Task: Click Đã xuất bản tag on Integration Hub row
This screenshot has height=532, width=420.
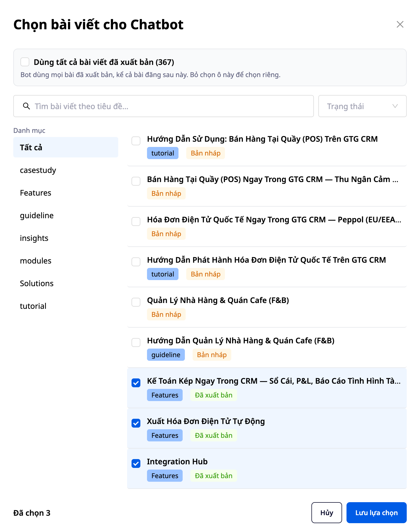Action: pyautogui.click(x=214, y=476)
